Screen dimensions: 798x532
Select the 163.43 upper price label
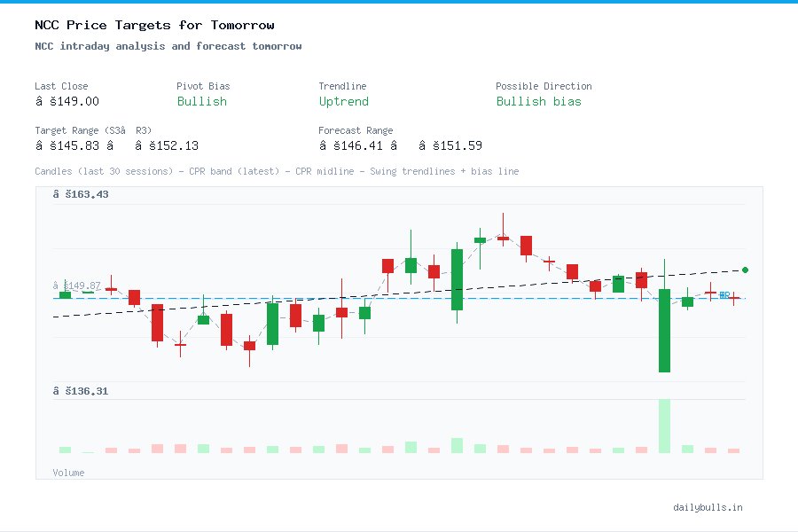click(81, 193)
